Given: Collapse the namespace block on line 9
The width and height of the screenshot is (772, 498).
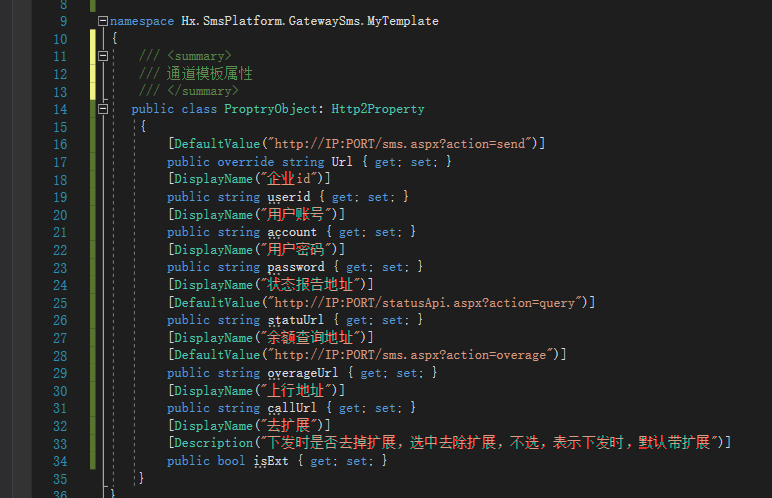Looking at the screenshot, I should (x=103, y=21).
